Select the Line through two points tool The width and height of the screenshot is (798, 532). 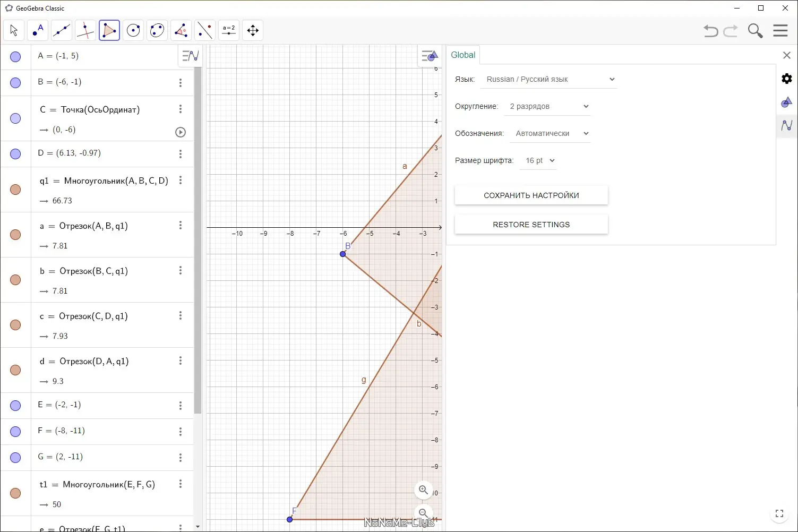click(62, 30)
